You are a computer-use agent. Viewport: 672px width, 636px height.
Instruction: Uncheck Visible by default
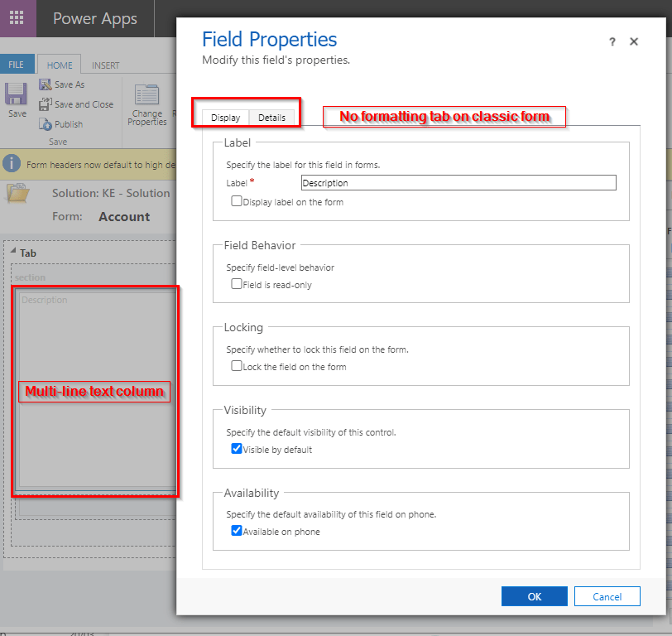tap(237, 449)
